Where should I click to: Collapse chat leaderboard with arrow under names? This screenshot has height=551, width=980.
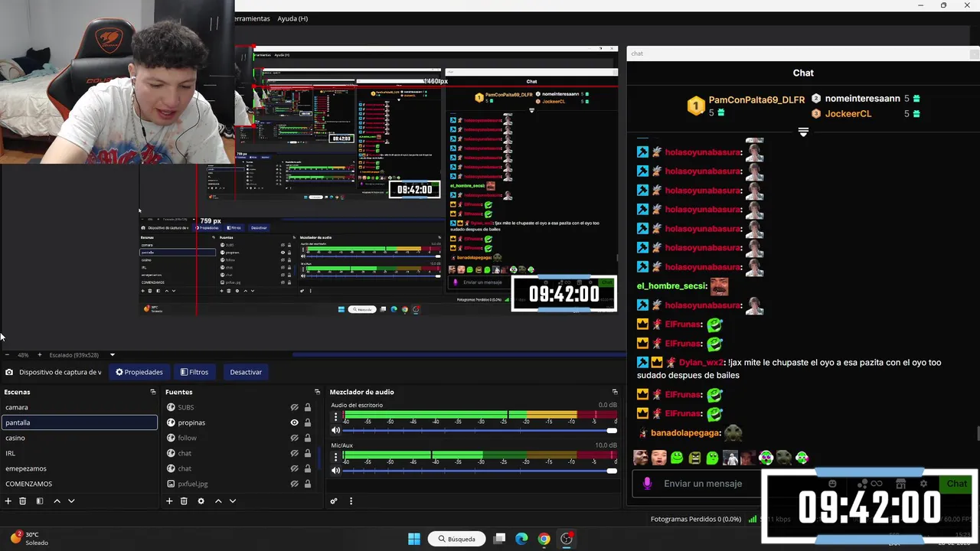pyautogui.click(x=803, y=132)
